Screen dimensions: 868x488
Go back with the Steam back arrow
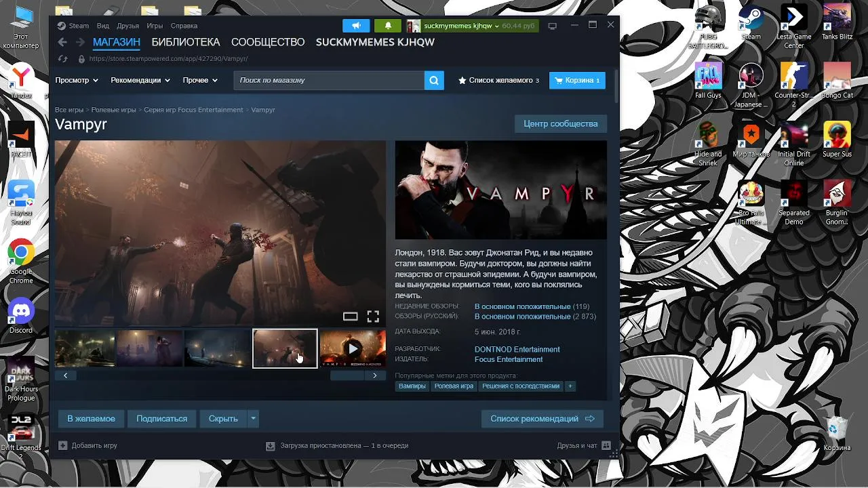[x=62, y=42]
